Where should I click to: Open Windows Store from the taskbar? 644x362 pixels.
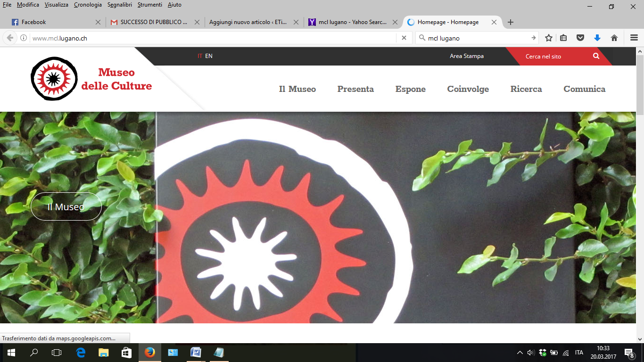(126, 352)
